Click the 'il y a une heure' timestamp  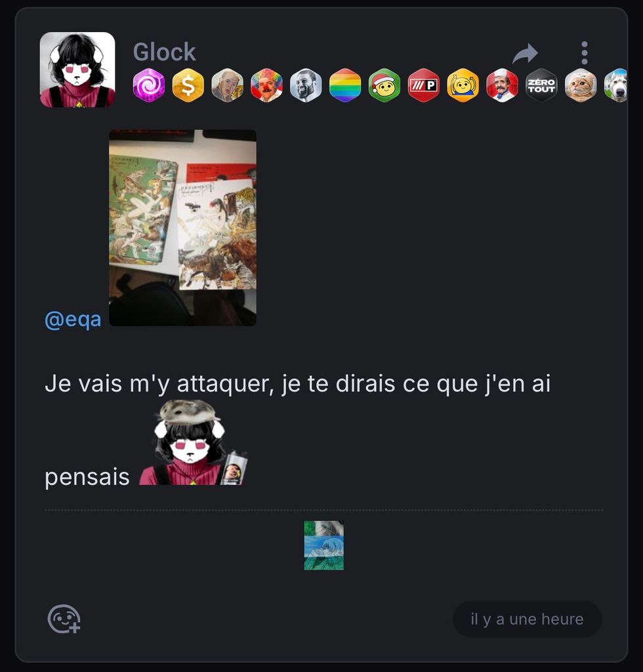coord(527,619)
